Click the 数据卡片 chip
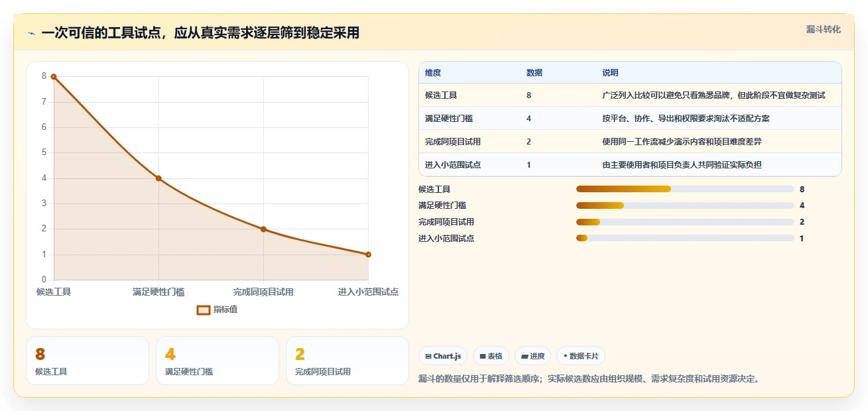 (x=580, y=356)
